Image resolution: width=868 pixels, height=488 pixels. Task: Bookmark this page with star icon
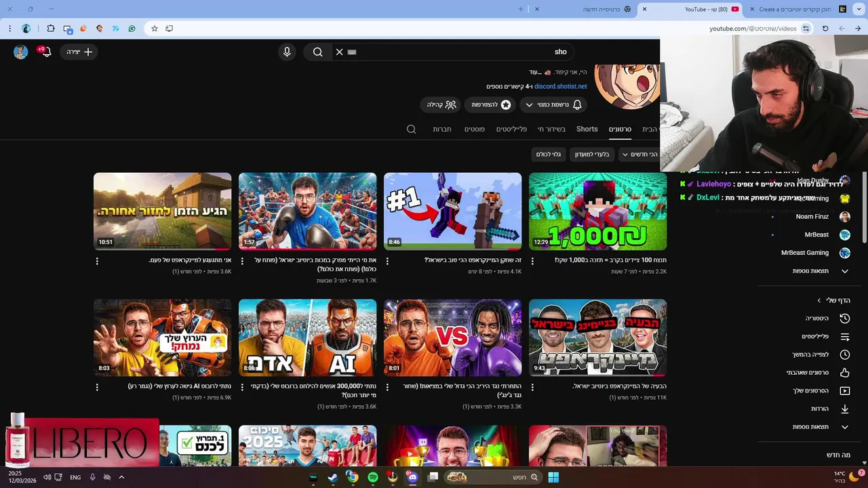[x=155, y=28]
